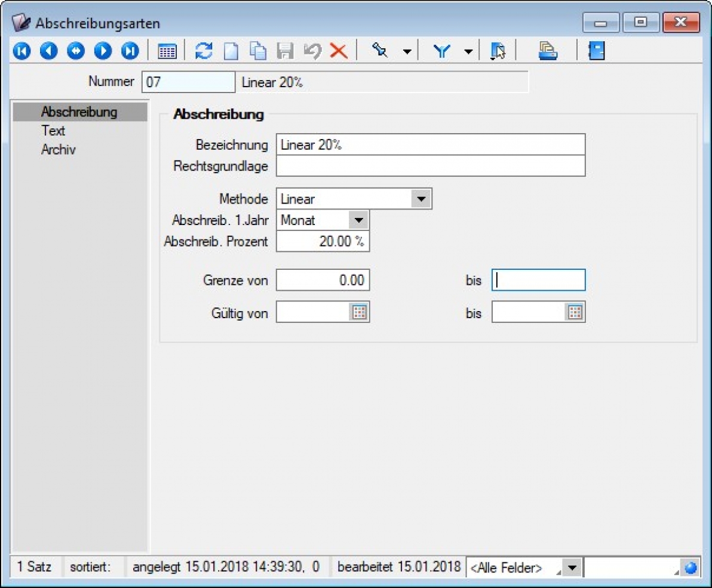Copy the current record
This screenshot has width=712, height=588.
(259, 51)
